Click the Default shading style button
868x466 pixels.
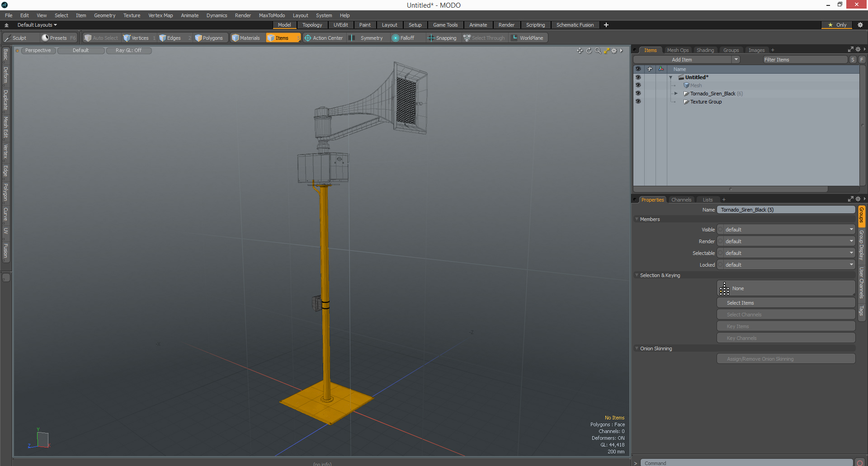click(81, 51)
